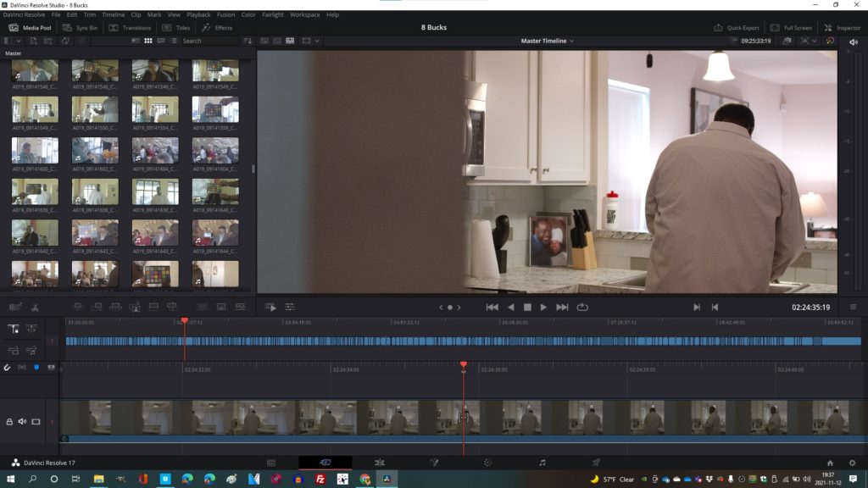
Task: Click the Snapping magnet icon
Action: click(8, 367)
